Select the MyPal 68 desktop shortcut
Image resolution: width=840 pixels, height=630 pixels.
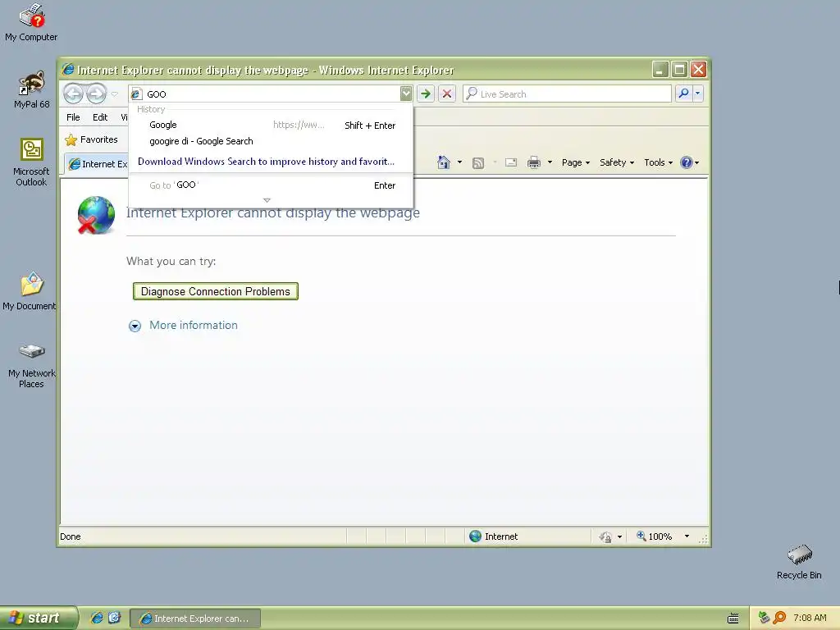[31, 90]
